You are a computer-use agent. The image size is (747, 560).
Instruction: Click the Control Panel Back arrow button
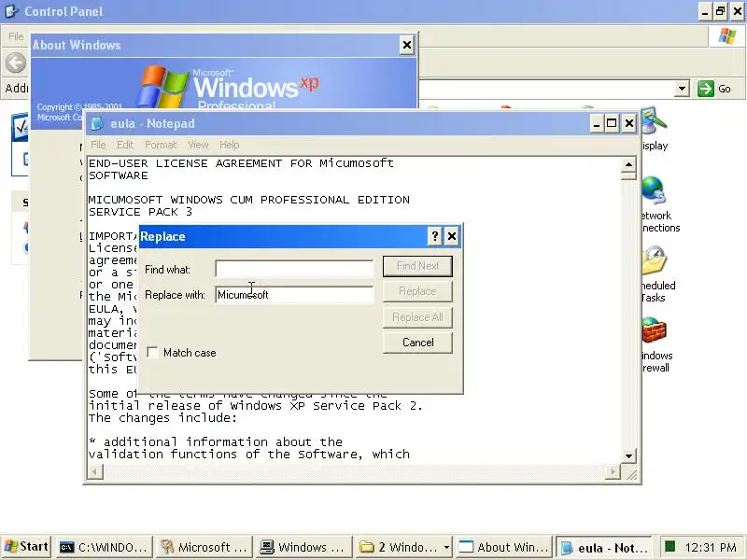(16, 63)
